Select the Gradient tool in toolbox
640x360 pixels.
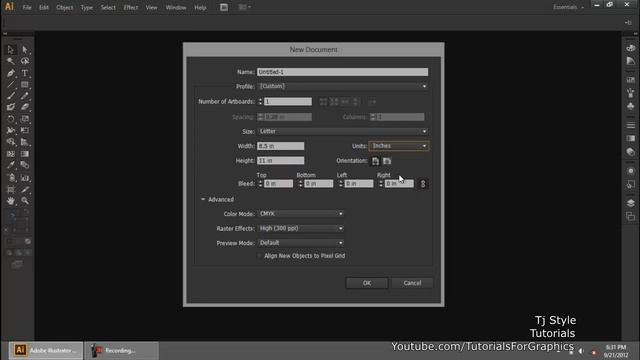[25, 154]
